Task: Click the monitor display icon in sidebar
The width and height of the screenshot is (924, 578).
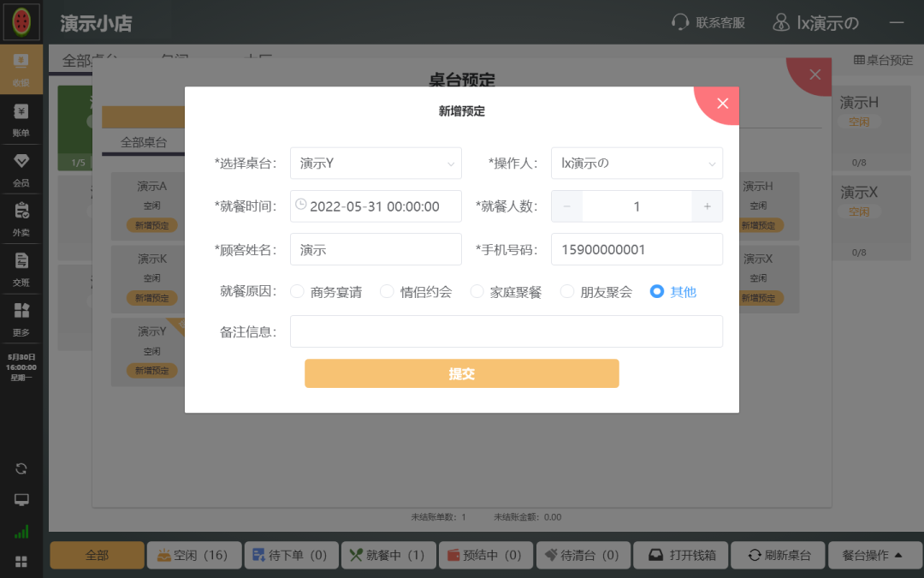Action: pyautogui.click(x=21, y=500)
